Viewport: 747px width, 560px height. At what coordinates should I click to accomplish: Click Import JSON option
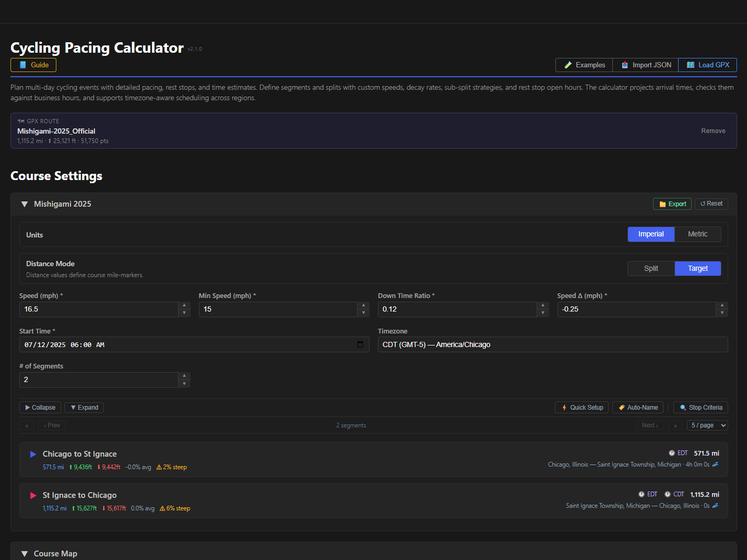(646, 65)
